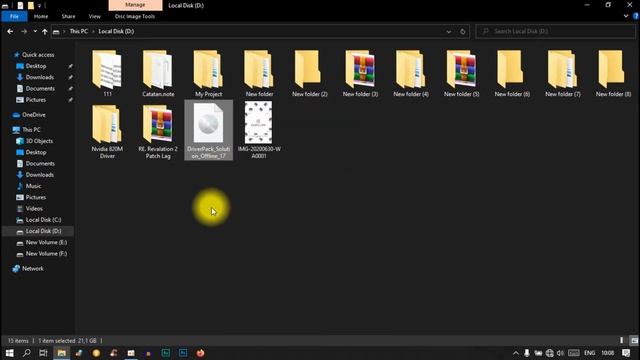Open pinned Downloads under Quick access
This screenshot has height=360, width=640.
tap(40, 77)
